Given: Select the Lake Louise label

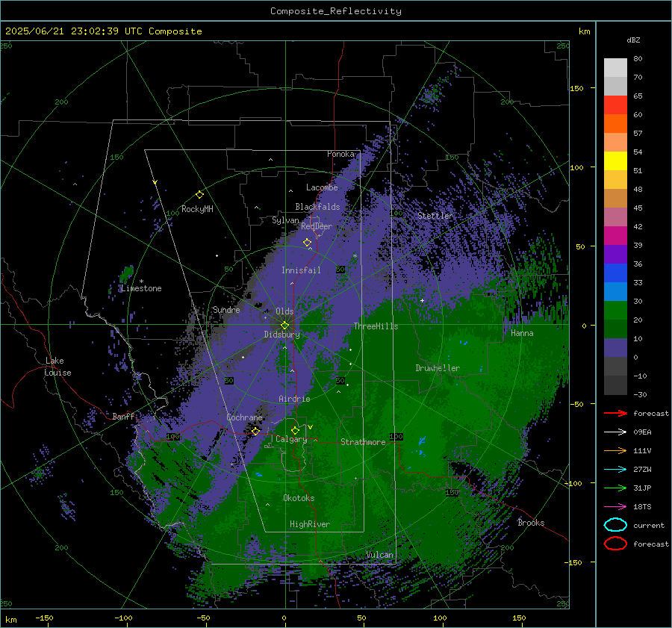Looking at the screenshot, I should (x=57, y=367).
